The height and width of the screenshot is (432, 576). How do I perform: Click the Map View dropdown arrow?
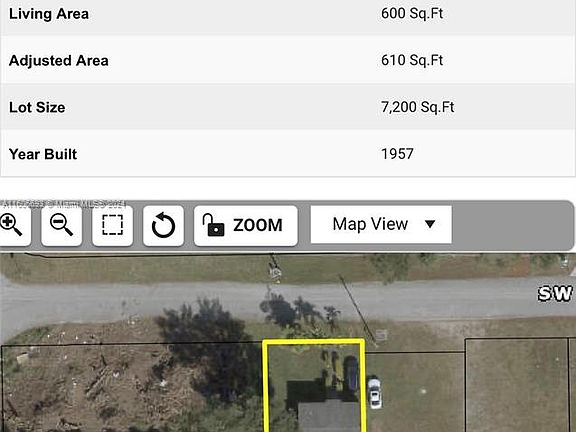pos(430,224)
